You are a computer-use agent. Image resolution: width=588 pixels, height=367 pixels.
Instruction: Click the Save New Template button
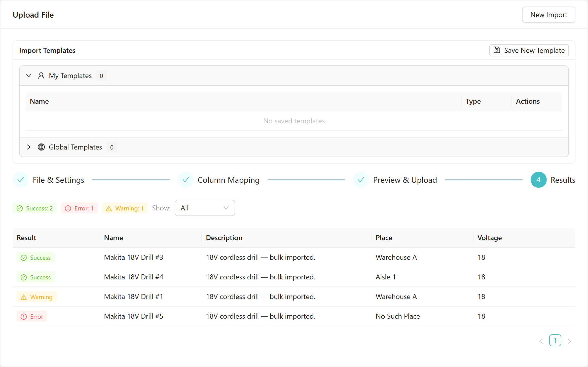tap(529, 50)
